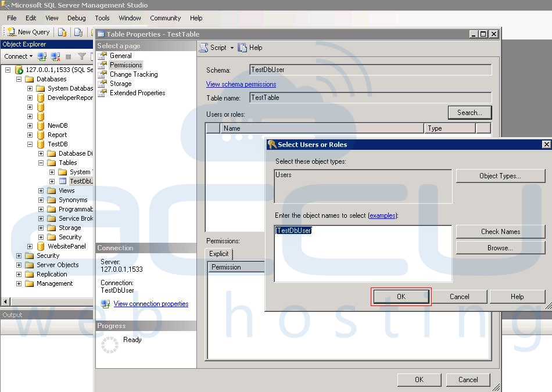
Task: Open the Tools menu
Action: 102,18
